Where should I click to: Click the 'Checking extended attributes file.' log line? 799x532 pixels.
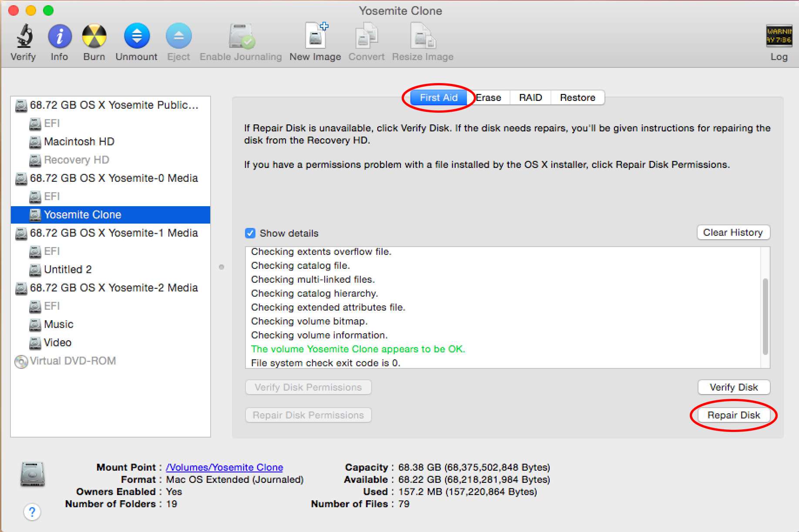(328, 308)
